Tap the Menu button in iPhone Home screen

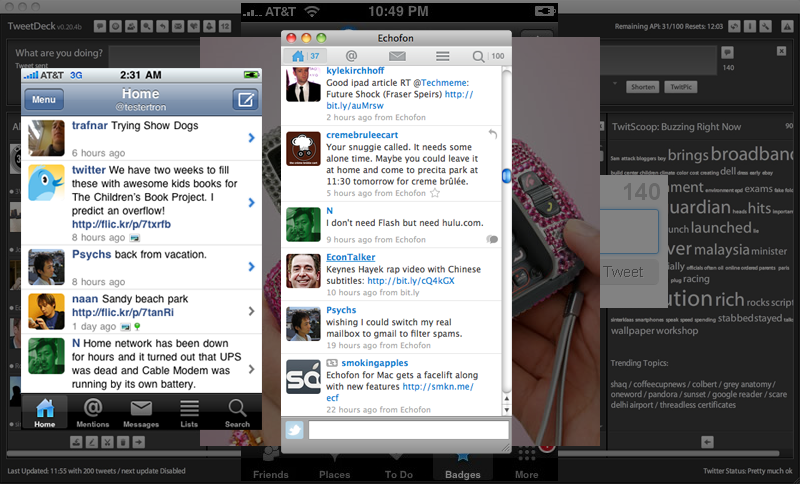tap(44, 99)
